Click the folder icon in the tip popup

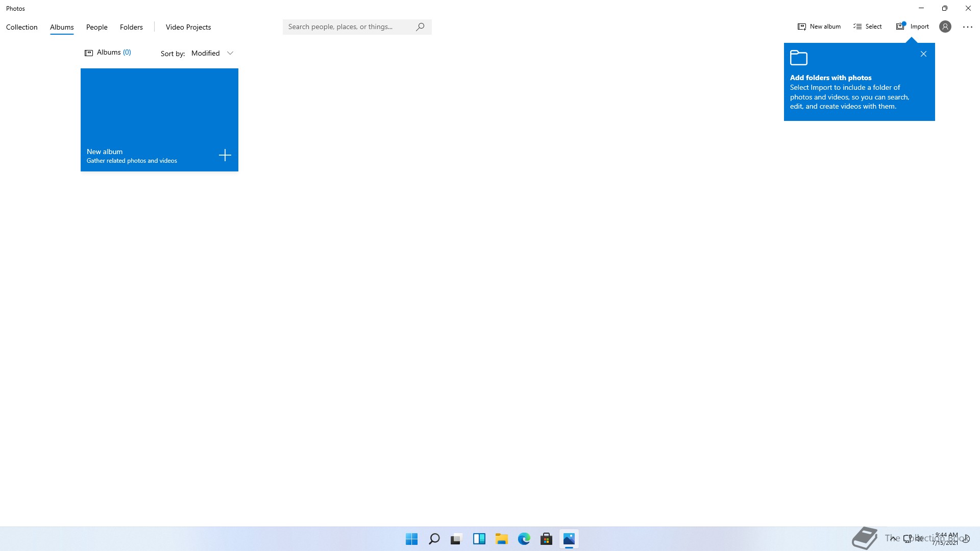(798, 58)
